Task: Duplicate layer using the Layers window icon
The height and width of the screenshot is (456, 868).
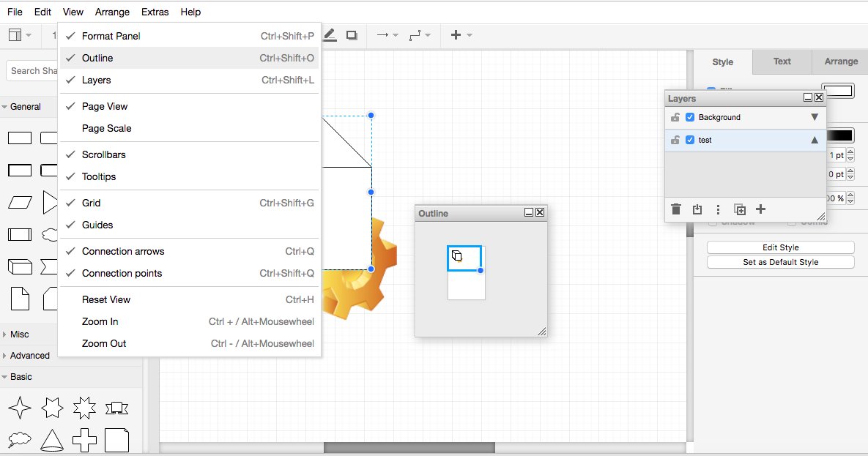Action: pyautogui.click(x=740, y=209)
